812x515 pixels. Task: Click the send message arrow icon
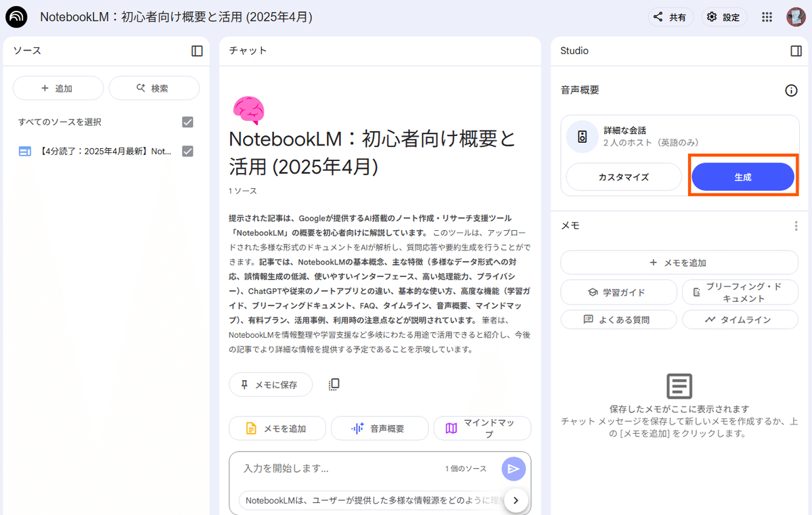pos(514,468)
